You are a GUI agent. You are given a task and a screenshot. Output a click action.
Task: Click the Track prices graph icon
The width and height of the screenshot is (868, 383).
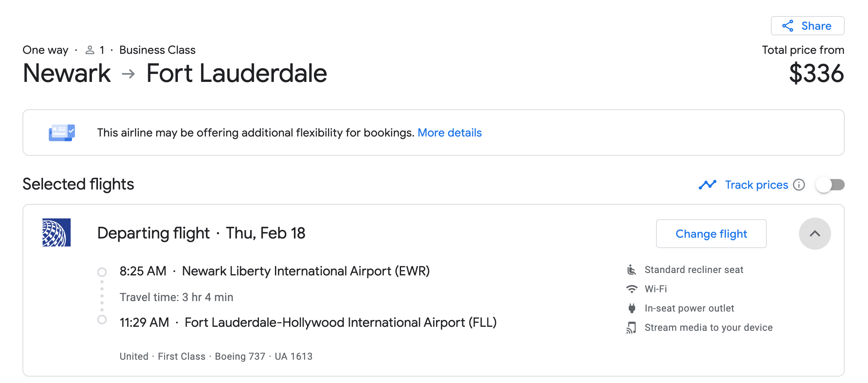point(707,185)
